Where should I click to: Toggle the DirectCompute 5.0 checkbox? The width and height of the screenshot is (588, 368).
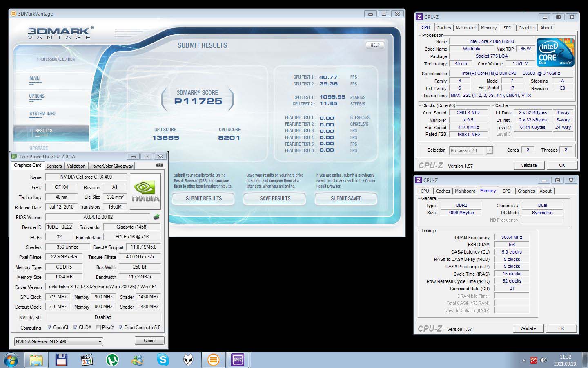tap(120, 328)
